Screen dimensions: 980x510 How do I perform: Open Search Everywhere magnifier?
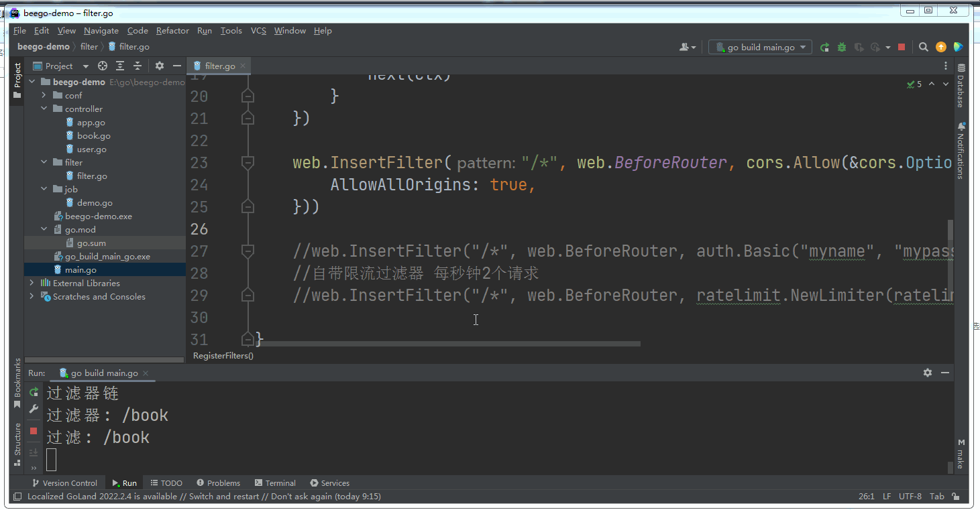(x=924, y=47)
